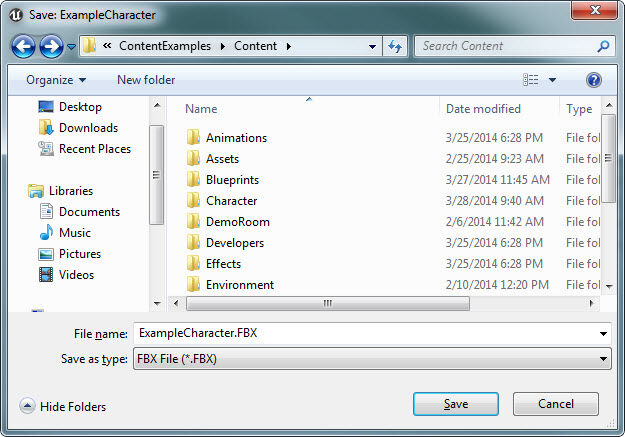Open the Help icon

click(594, 80)
